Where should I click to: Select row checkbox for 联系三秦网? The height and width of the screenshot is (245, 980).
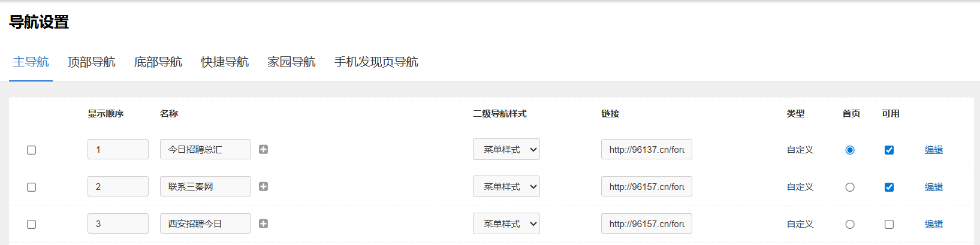32,187
